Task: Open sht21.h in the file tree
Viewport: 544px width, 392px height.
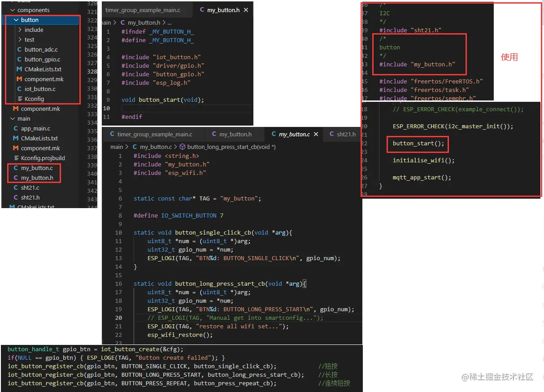Action: tap(30, 197)
